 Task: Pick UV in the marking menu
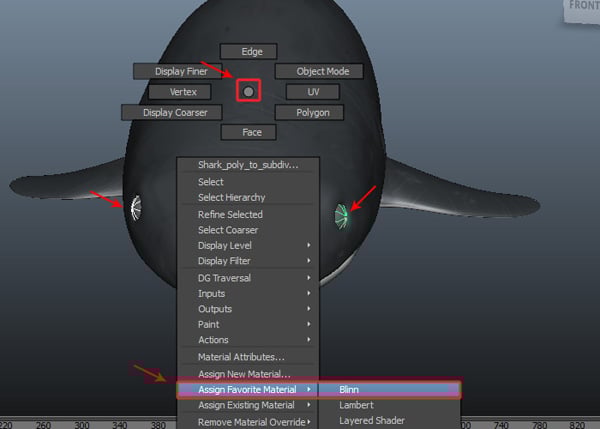click(x=312, y=92)
